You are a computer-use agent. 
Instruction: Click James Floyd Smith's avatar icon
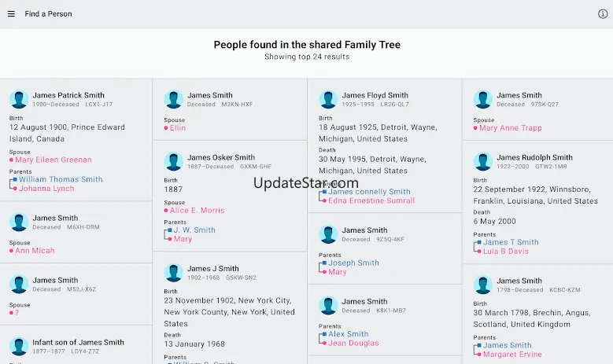pos(328,99)
